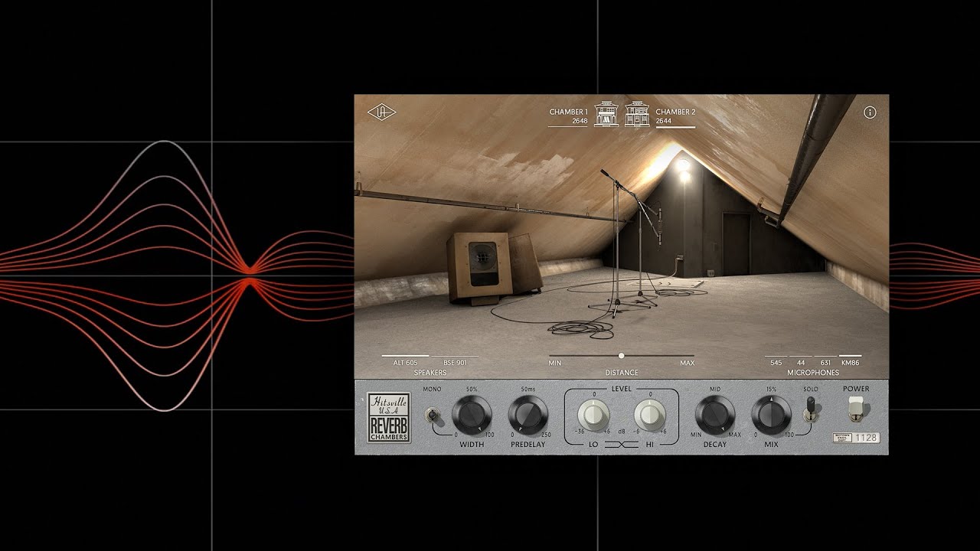Click the MAX label of Distance
The image size is (980, 551).
tap(687, 363)
